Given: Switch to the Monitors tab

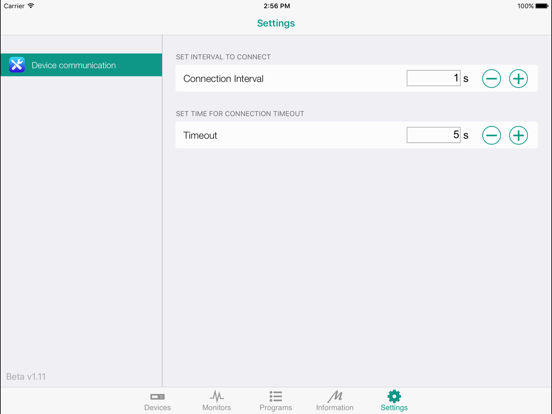Looking at the screenshot, I should 217,401.
